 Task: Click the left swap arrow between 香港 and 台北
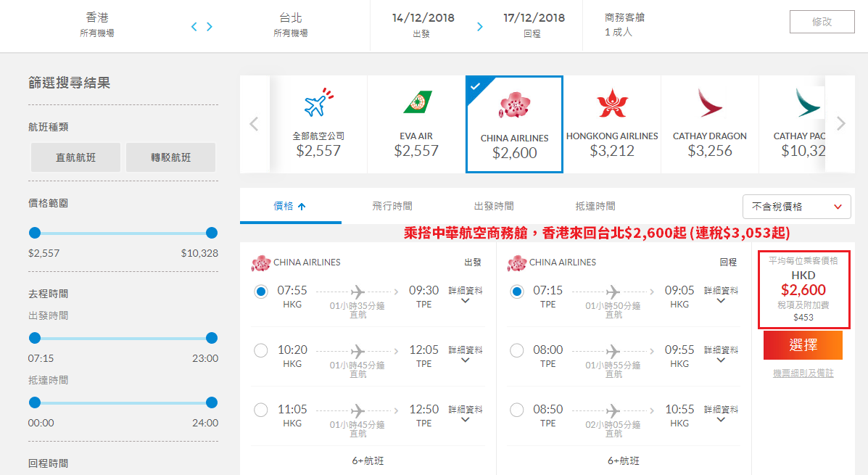pos(194,27)
